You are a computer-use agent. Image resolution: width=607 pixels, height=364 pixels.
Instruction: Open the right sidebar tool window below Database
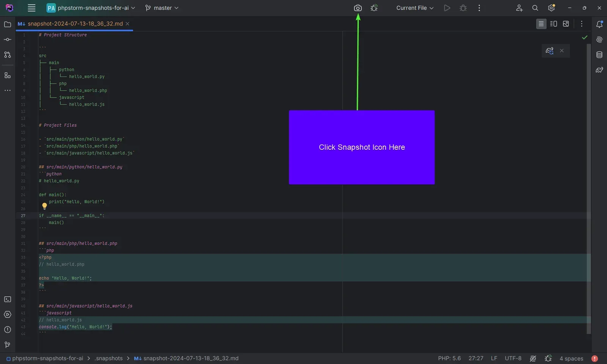click(x=599, y=70)
